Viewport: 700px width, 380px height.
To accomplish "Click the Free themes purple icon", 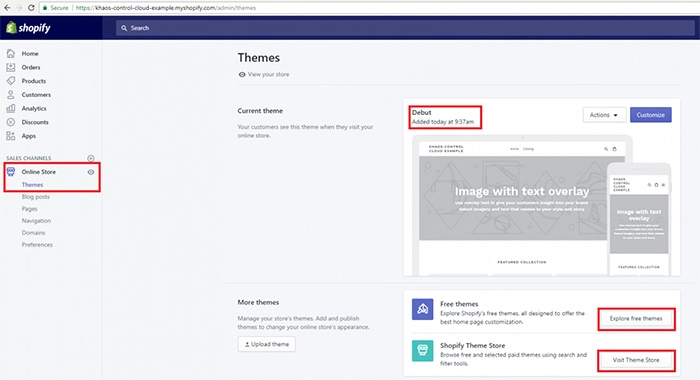I will [x=422, y=309].
